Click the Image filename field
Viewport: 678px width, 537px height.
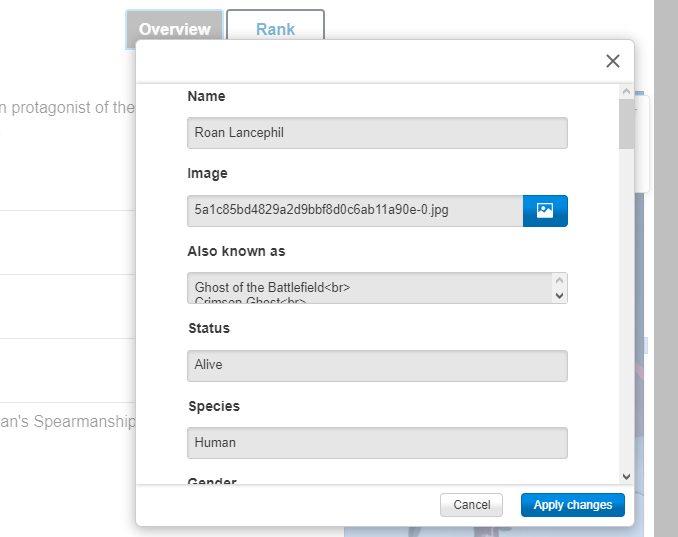tap(355, 211)
